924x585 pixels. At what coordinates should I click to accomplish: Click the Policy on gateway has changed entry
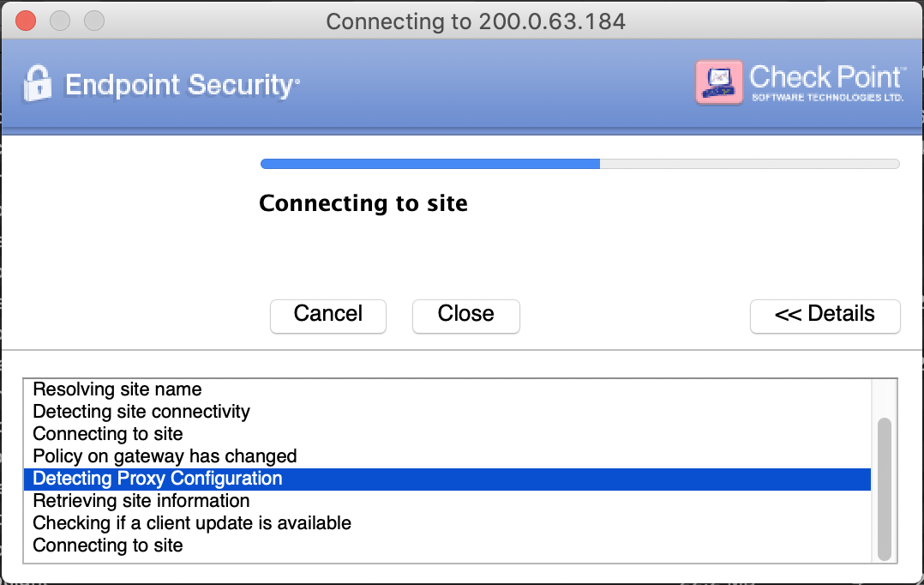coord(164,456)
